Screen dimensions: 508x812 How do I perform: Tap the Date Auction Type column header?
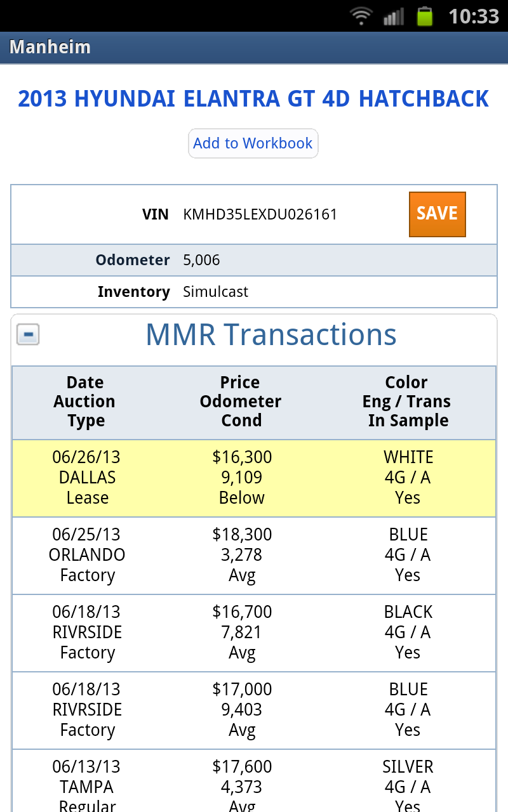point(85,402)
